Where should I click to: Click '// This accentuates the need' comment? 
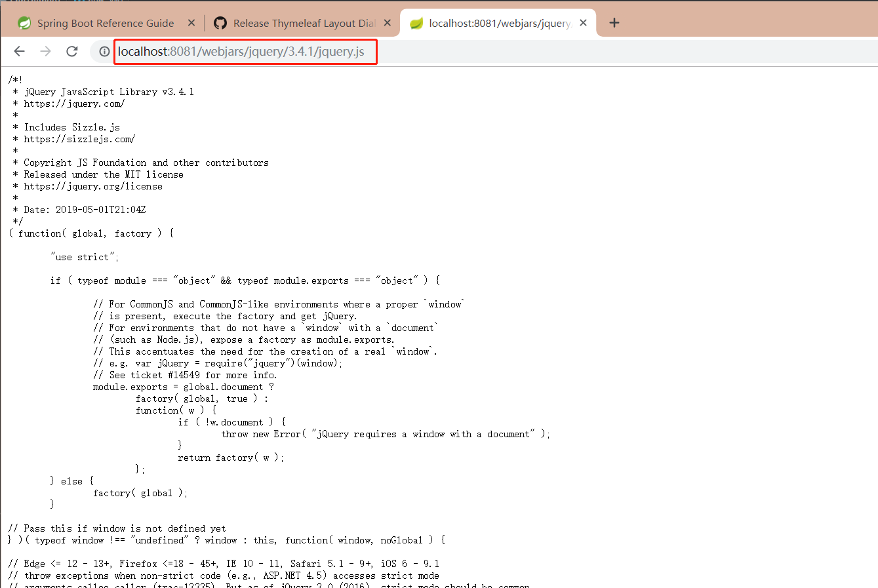(265, 351)
